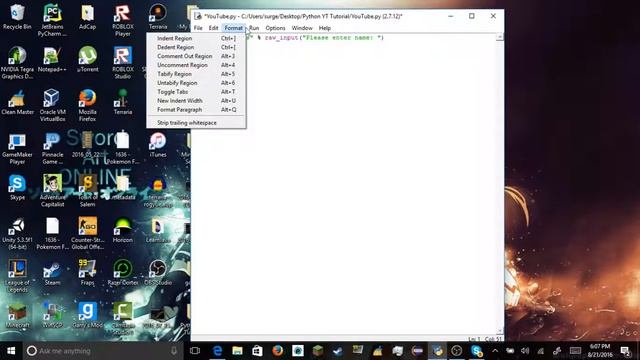Choose Untabify Region menu entry
This screenshot has height=360, width=640.
[x=196, y=83]
